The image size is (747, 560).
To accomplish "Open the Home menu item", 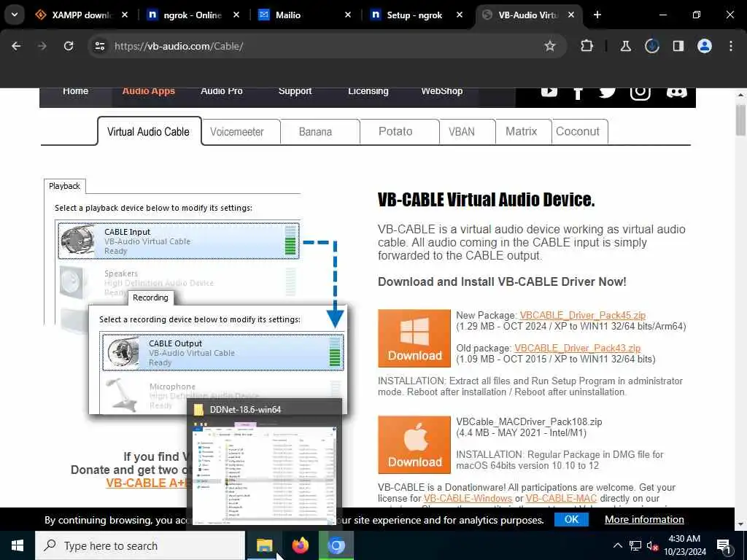I will tap(75, 91).
